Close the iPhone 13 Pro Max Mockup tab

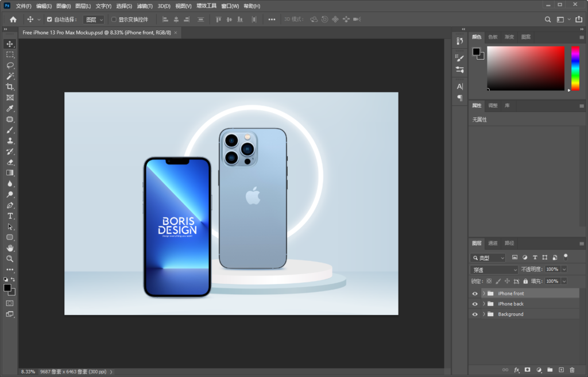click(x=176, y=33)
